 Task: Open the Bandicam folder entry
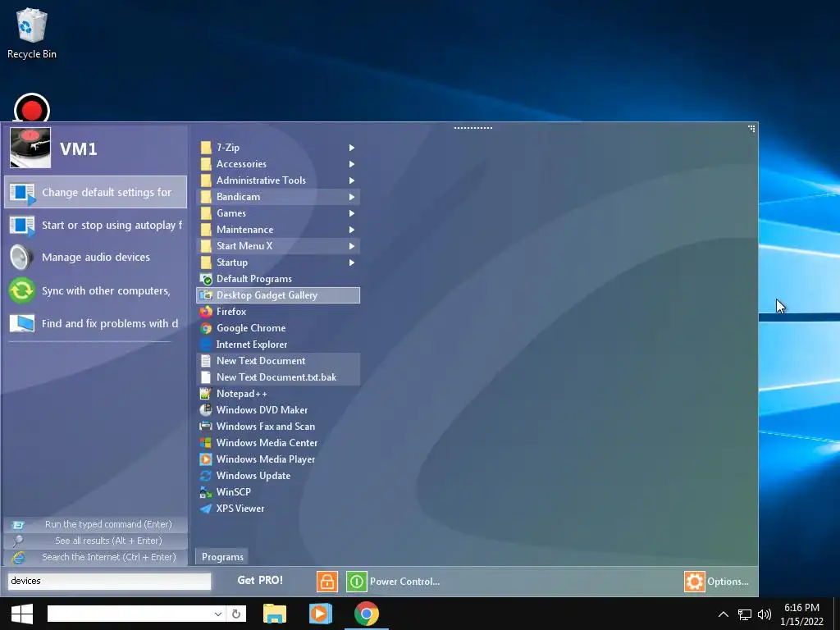tap(277, 197)
